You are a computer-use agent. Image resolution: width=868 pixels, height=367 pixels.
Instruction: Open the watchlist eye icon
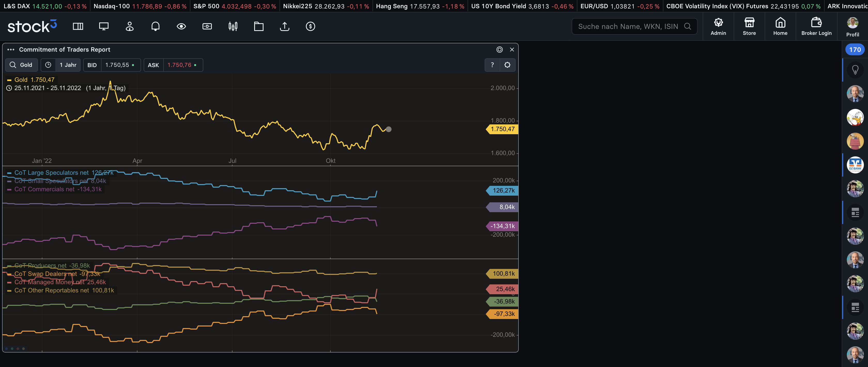click(181, 26)
